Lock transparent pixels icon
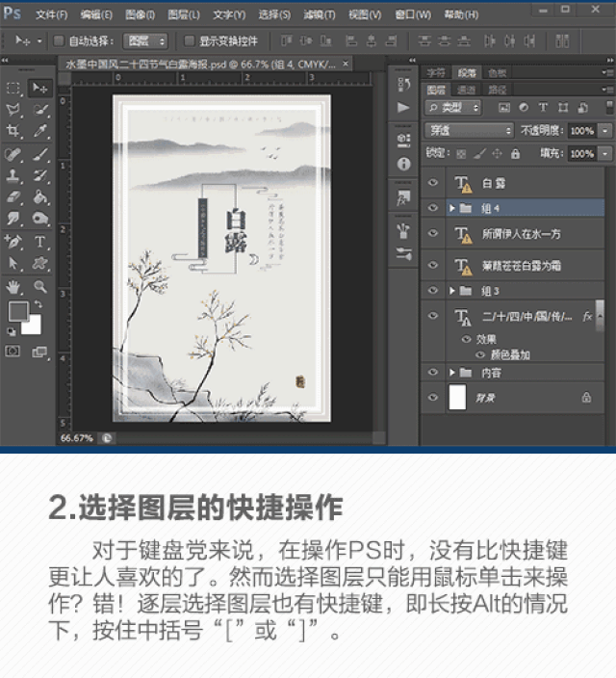616x678 pixels. click(461, 153)
